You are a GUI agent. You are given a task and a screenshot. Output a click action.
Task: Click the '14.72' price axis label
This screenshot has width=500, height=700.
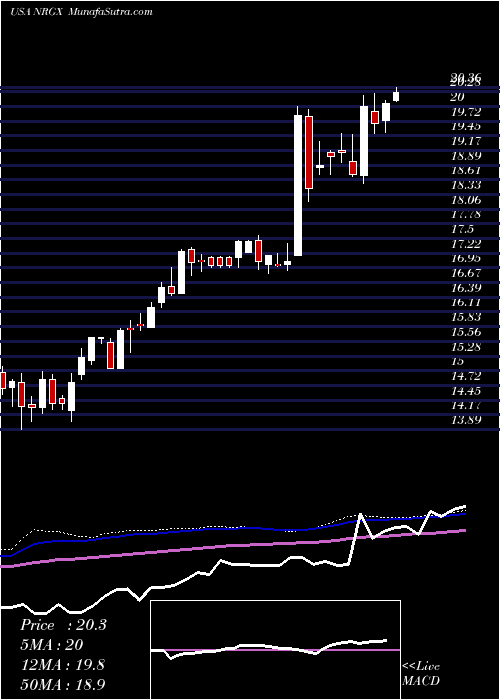pos(466,375)
